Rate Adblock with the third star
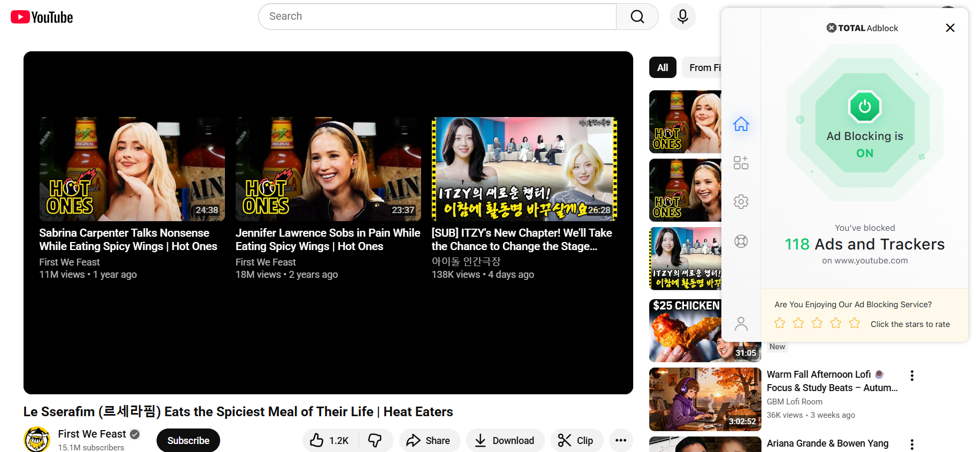Image resolution: width=980 pixels, height=452 pixels. [x=817, y=323]
